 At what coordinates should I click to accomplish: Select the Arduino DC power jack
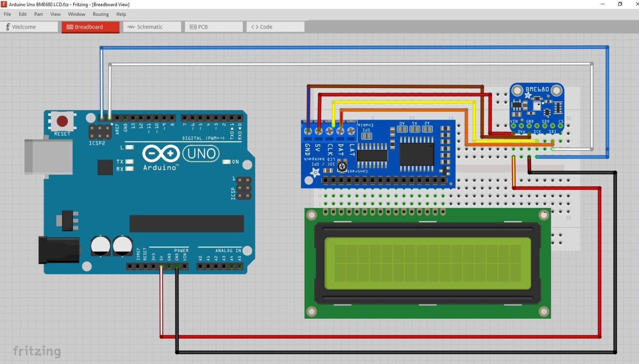click(59, 250)
